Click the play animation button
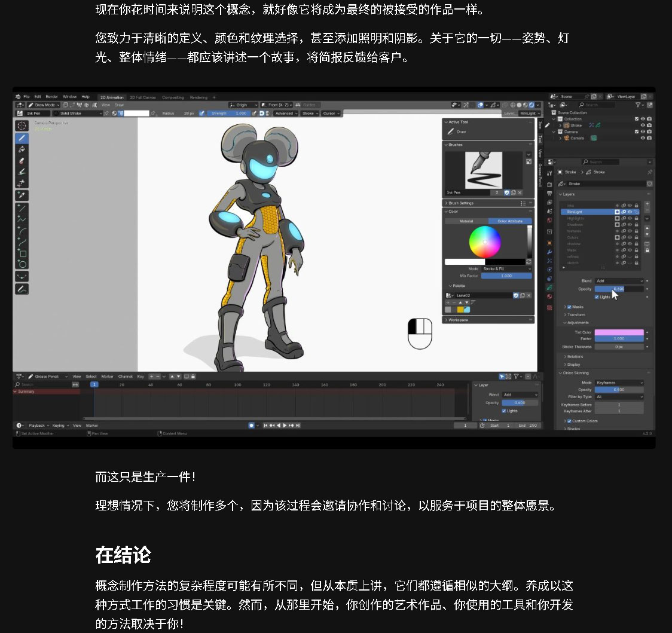Screen dimensions: 672x633 (285, 426)
